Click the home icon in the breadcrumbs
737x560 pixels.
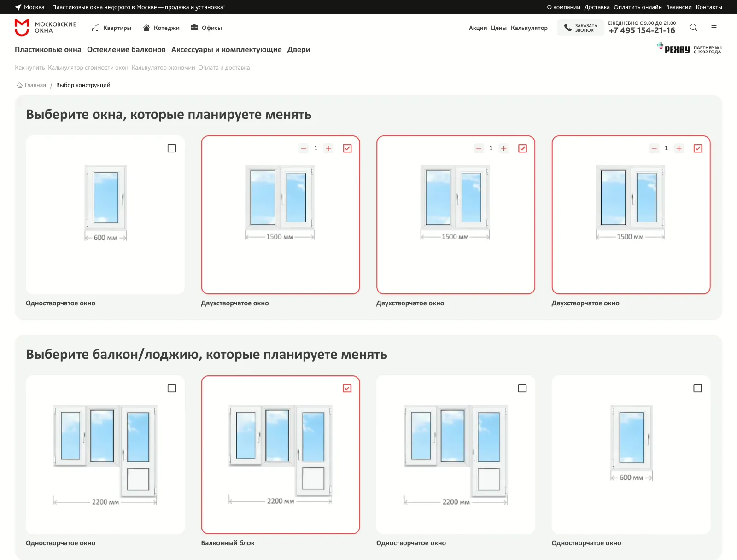click(19, 85)
